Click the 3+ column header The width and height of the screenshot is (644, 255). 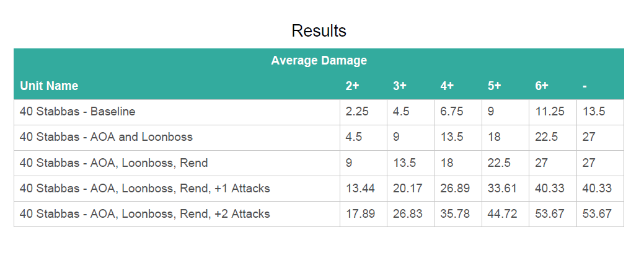click(400, 86)
